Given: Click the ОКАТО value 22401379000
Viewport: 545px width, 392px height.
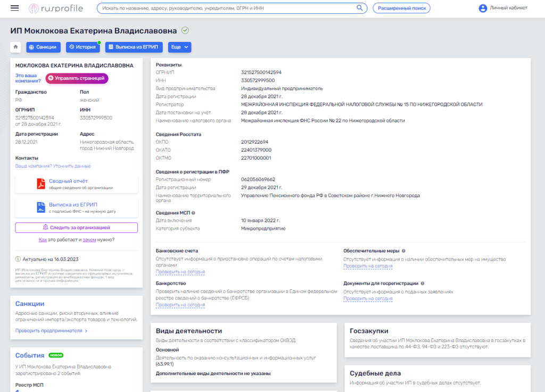Looking at the screenshot, I should pyautogui.click(x=256, y=149).
